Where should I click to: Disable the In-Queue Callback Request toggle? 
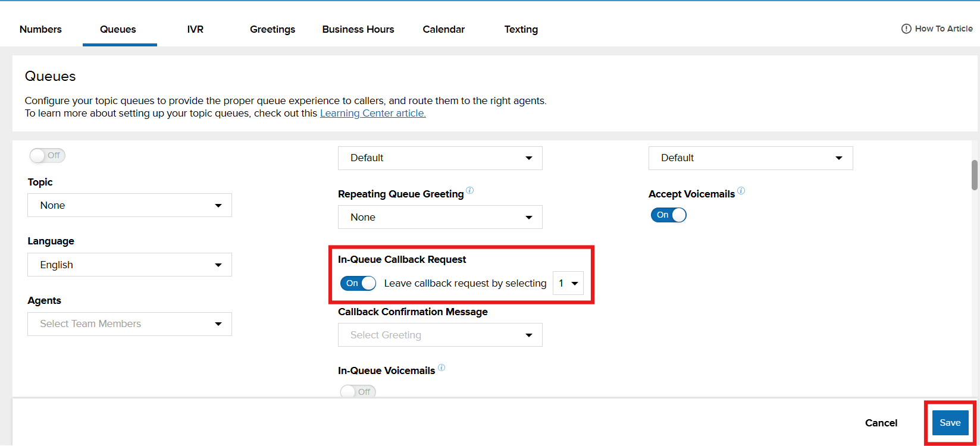tap(358, 283)
